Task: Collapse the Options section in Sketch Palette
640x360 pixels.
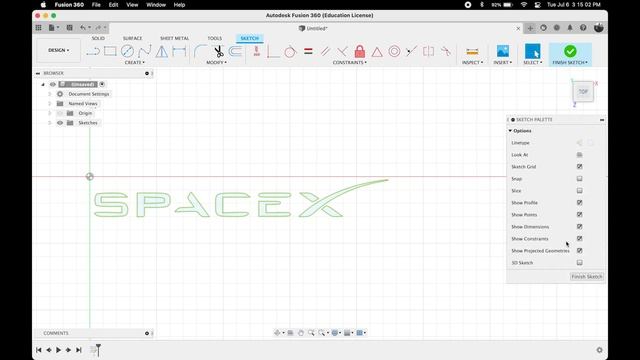Action: pyautogui.click(x=510, y=131)
